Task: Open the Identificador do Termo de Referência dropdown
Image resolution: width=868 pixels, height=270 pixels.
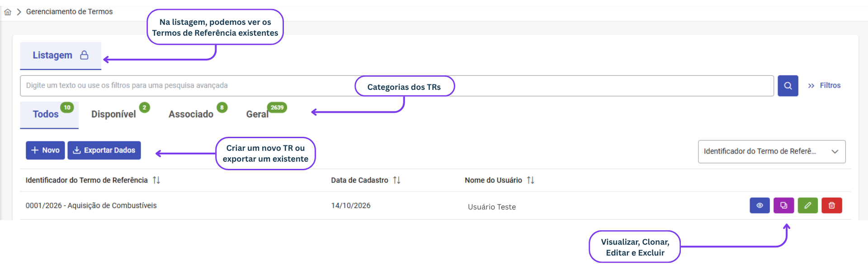Action: pyautogui.click(x=772, y=152)
